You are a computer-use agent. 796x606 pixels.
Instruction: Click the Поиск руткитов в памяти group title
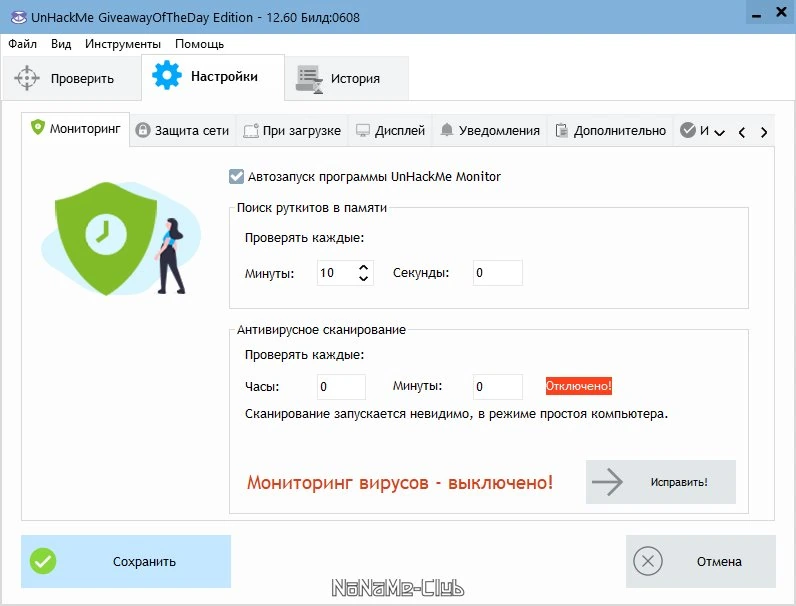coord(312,208)
